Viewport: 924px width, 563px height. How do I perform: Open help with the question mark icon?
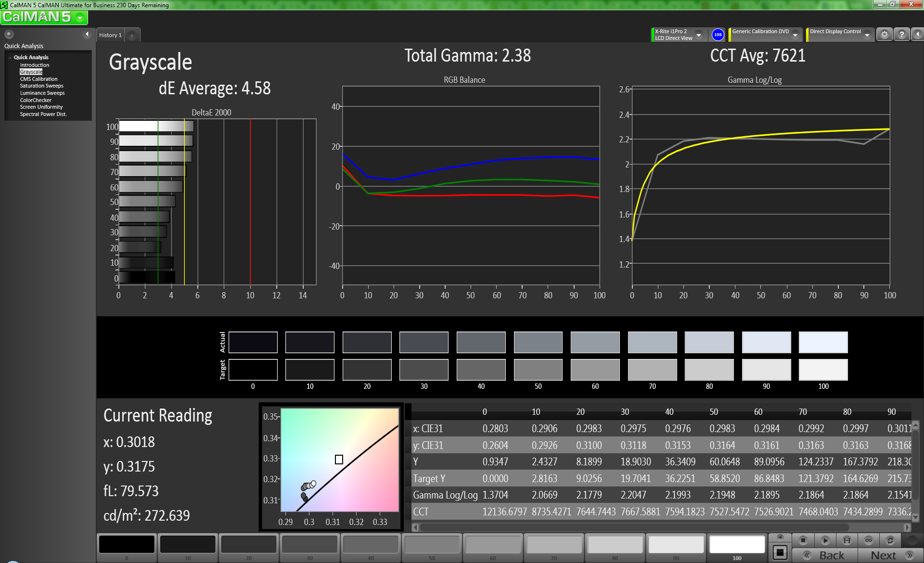pyautogui.click(x=902, y=35)
